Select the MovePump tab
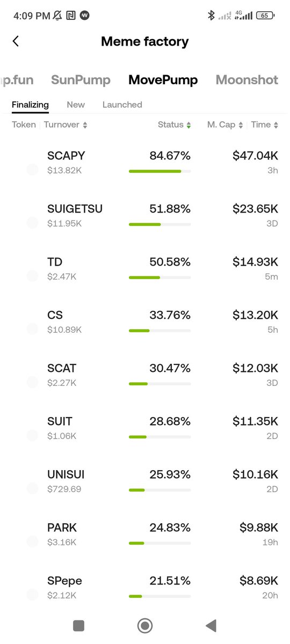The width and height of the screenshot is (290, 644). 163,80
